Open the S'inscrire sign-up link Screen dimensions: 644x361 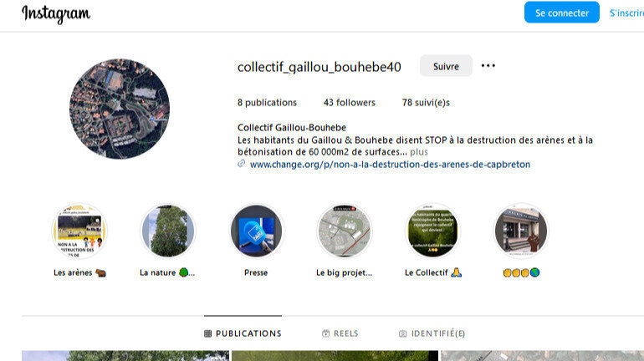point(626,13)
